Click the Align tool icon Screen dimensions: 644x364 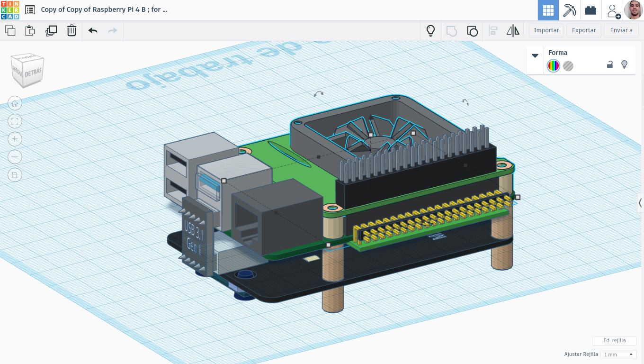tap(493, 31)
